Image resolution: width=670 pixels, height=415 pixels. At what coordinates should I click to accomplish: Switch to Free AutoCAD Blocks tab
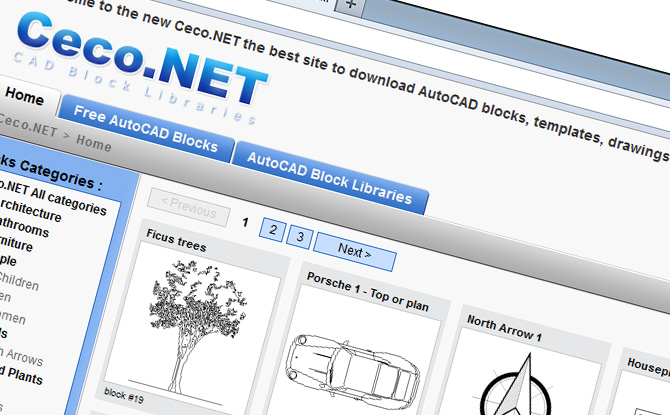click(146, 129)
